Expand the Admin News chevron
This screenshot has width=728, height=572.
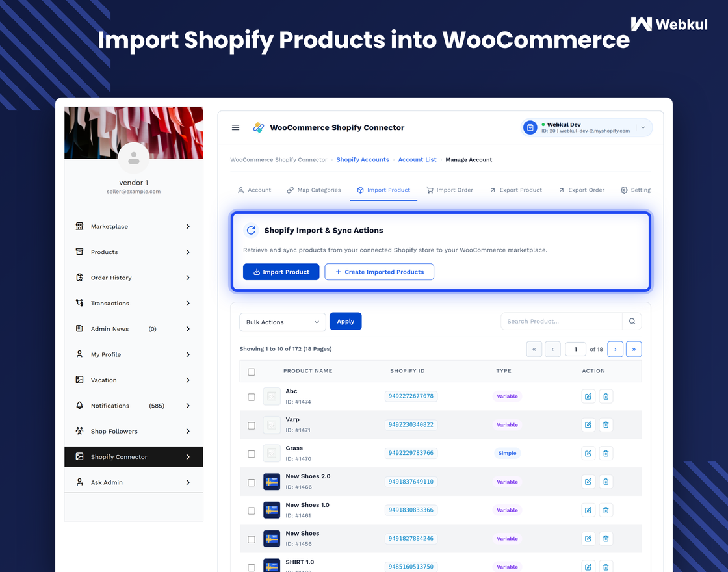pyautogui.click(x=188, y=329)
